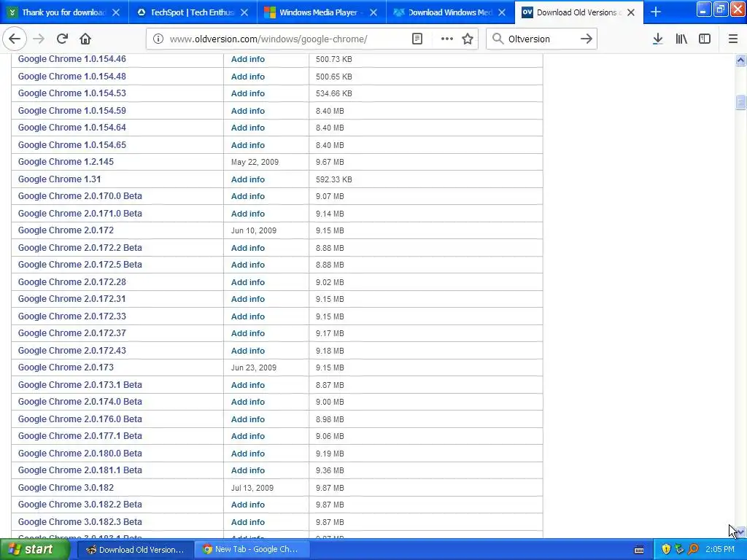Toggle the sidebar view
Image resolution: width=747 pixels, height=560 pixels.
pos(705,39)
